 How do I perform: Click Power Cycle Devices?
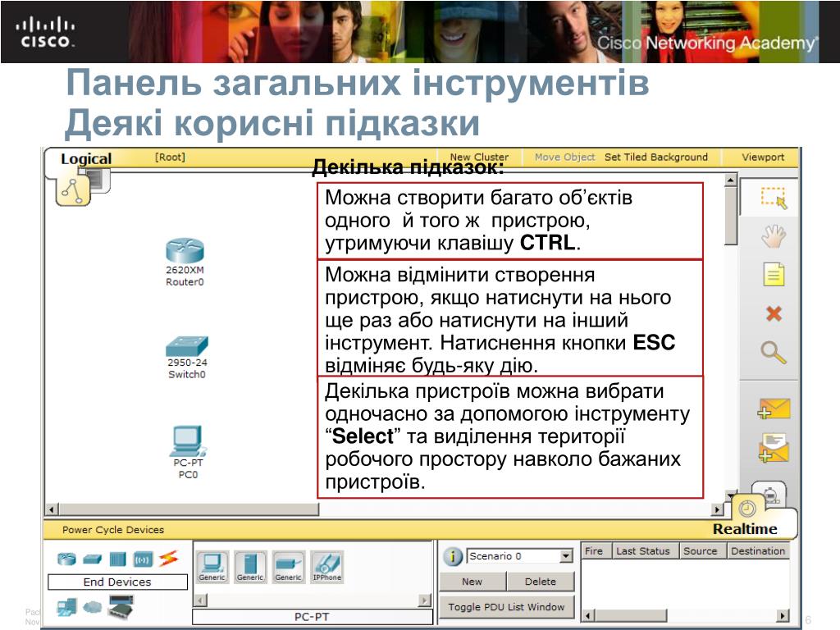[x=113, y=530]
